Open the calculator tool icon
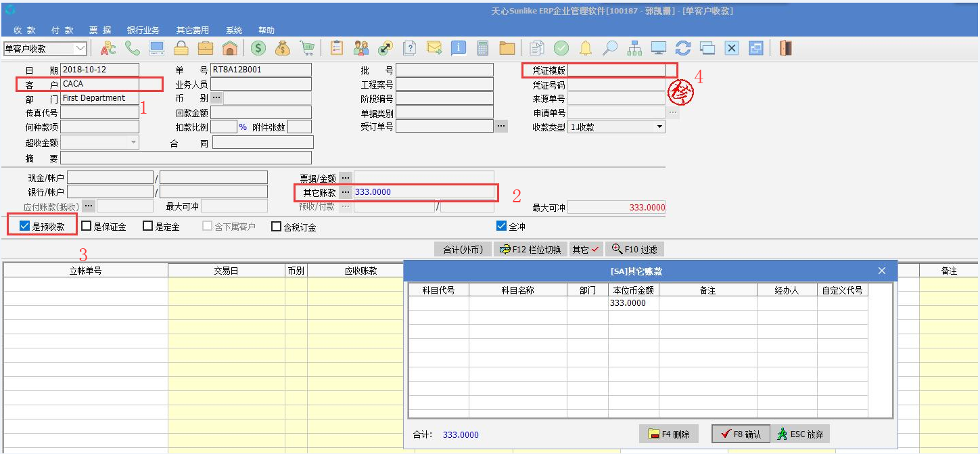Image resolution: width=980 pixels, height=454 pixels. coord(483,48)
